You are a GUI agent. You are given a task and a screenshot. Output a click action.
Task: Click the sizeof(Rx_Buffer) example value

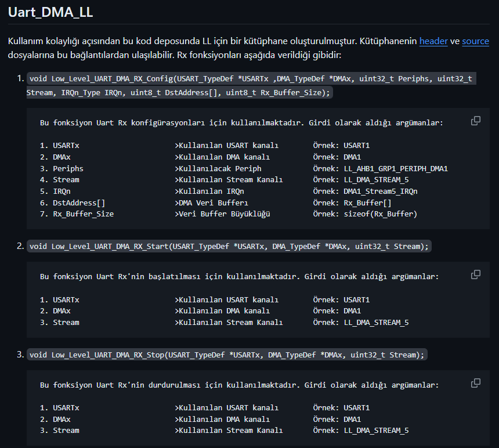[x=380, y=214]
